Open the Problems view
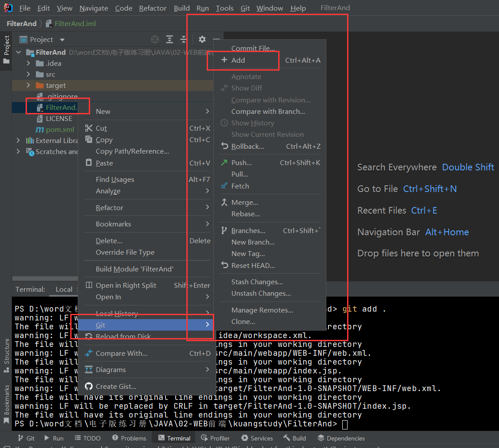The image size is (499, 448). tap(129, 438)
